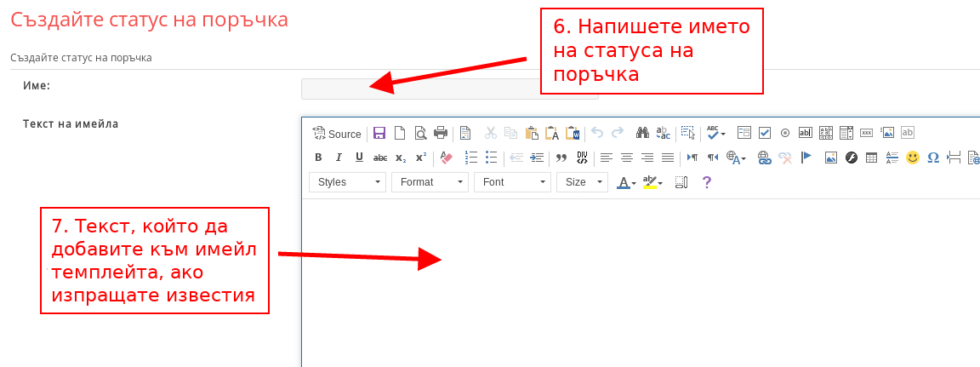Insert a special character with Omega icon
This screenshot has width=980, height=367.
pos(933,158)
